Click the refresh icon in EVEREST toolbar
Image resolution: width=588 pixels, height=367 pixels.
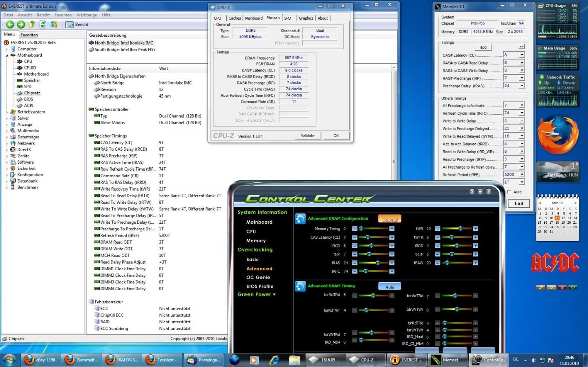click(42, 24)
